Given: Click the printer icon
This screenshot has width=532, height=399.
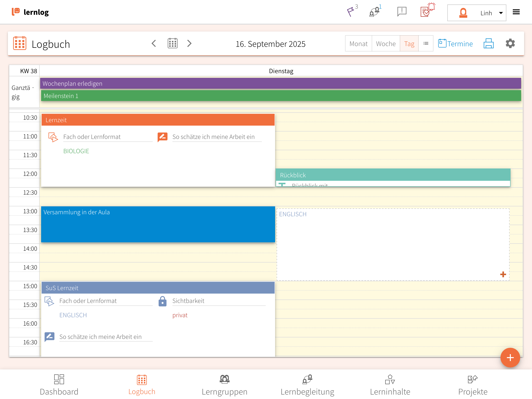Looking at the screenshot, I should [488, 44].
